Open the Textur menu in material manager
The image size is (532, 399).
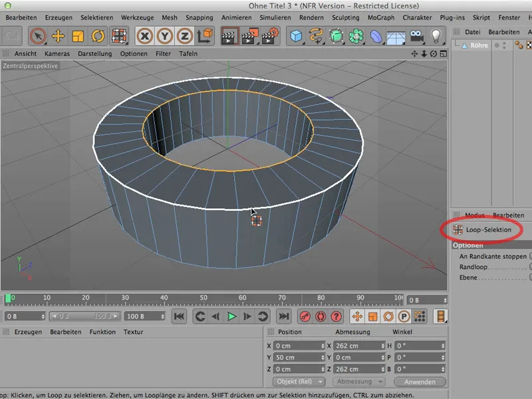[133, 332]
